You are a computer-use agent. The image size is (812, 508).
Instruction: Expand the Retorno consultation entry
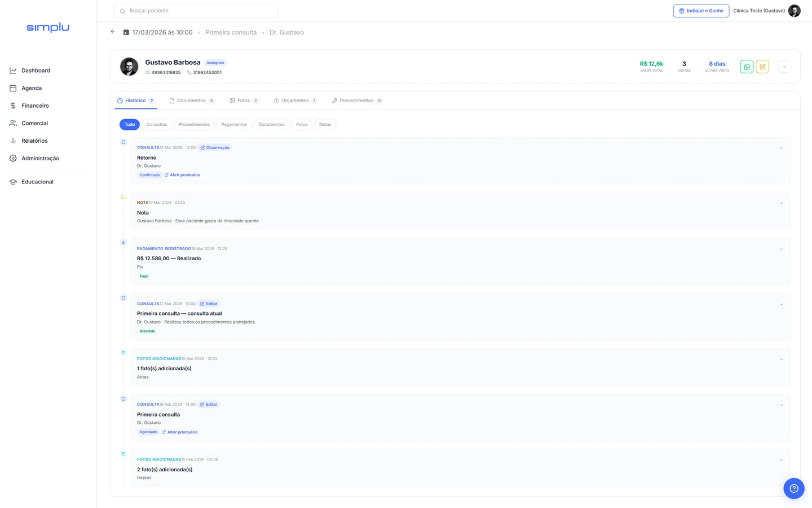[781, 148]
